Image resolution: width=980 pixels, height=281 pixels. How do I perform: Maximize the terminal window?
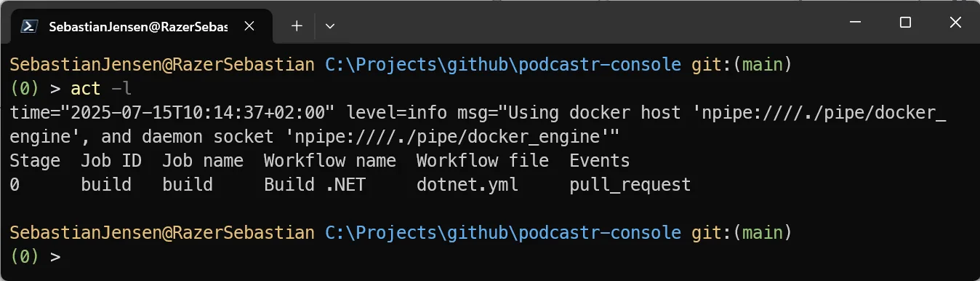(905, 23)
